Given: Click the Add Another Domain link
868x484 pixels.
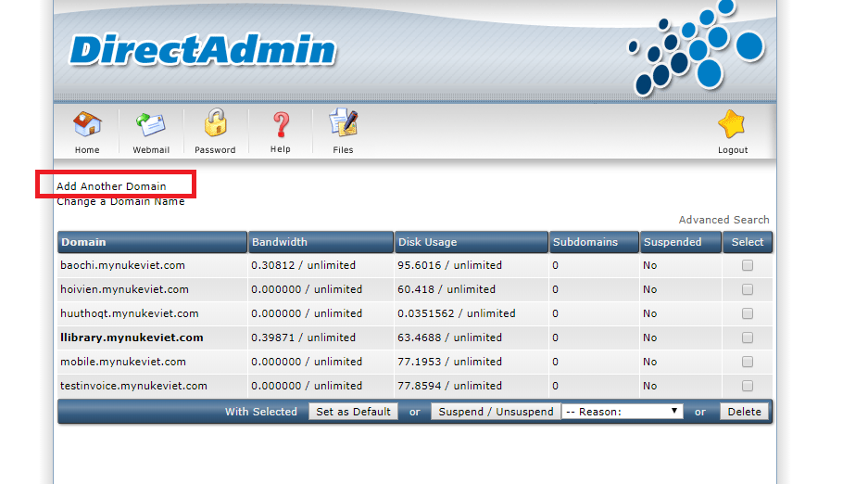Looking at the screenshot, I should 111,186.
